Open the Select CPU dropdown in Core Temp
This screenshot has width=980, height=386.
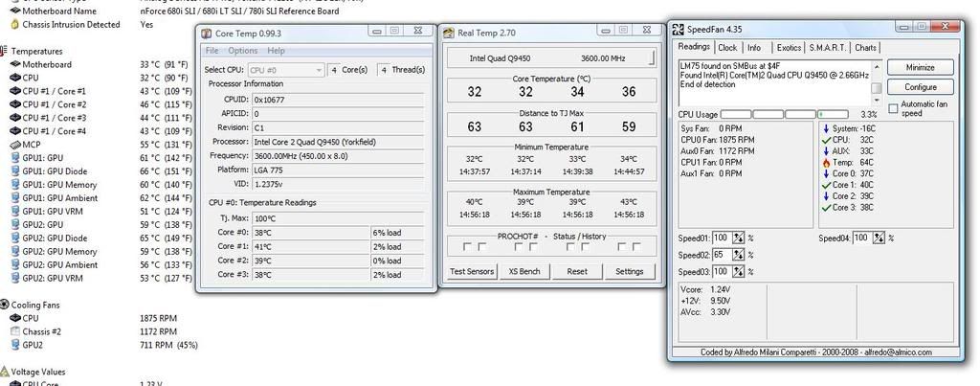[286, 70]
